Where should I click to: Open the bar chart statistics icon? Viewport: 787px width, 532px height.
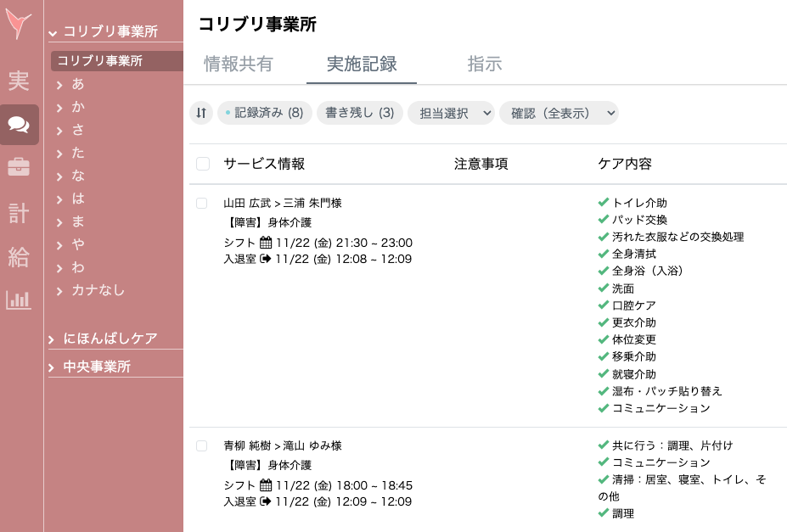coord(19,301)
